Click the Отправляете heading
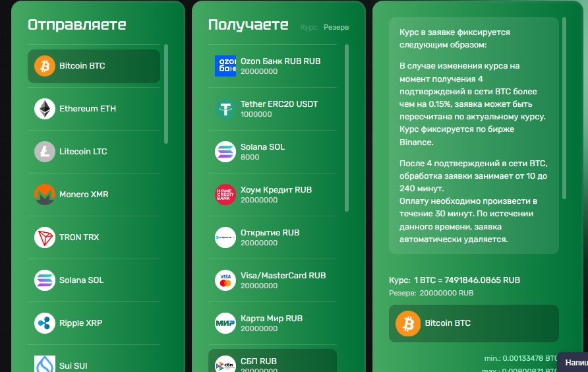The width and height of the screenshot is (588, 372). pos(77,25)
